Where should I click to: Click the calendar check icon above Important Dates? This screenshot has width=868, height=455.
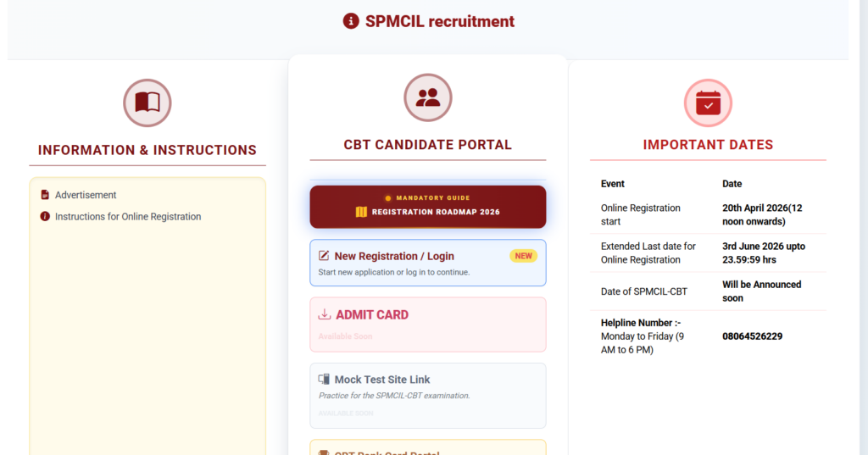pos(708,103)
